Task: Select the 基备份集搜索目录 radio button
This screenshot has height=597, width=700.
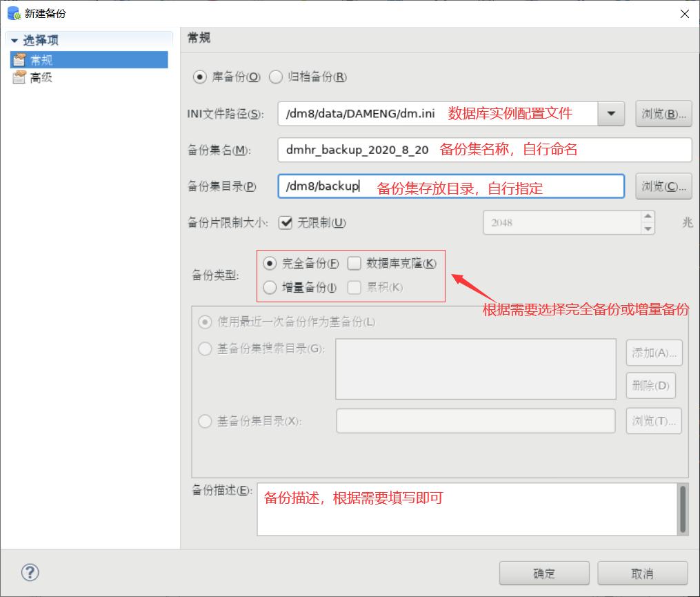Action: click(x=205, y=349)
